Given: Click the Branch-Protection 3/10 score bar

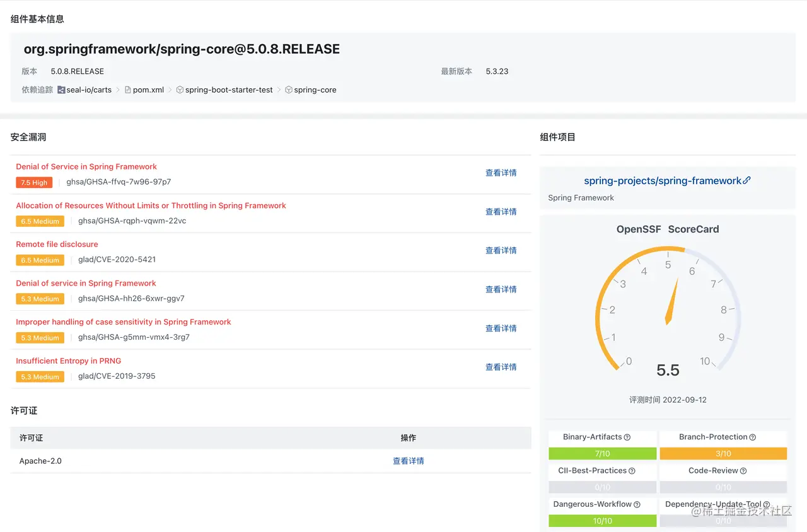Looking at the screenshot, I should [x=723, y=454].
